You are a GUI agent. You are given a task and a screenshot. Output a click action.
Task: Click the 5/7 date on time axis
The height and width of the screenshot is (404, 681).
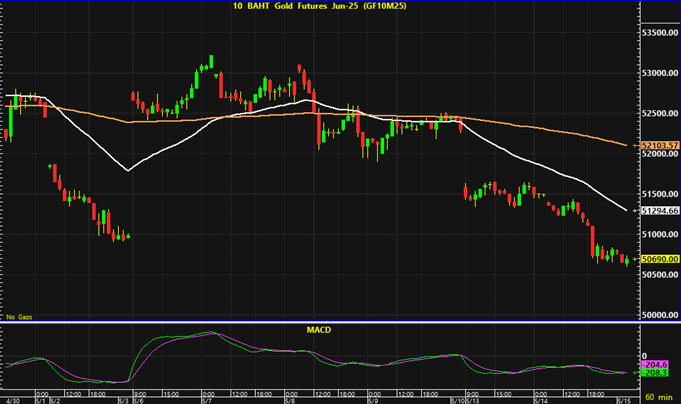207,398
